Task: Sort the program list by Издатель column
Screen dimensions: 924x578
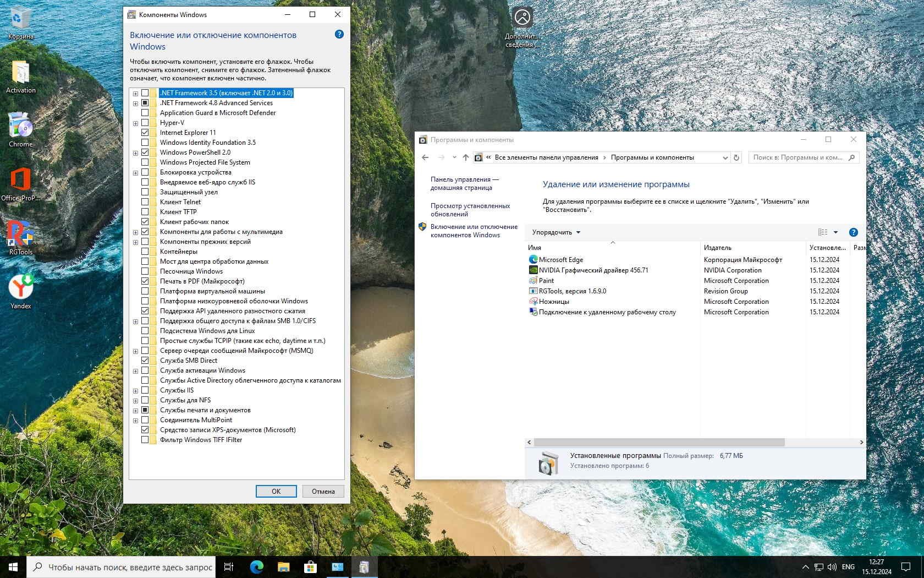Action: (x=717, y=248)
